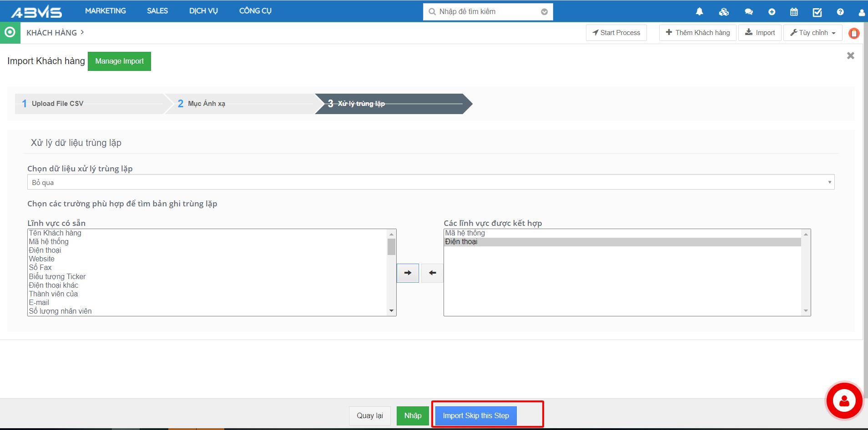Viewport: 868px width, 430px height.
Task: Open the help question mark icon
Action: pyautogui.click(x=840, y=12)
